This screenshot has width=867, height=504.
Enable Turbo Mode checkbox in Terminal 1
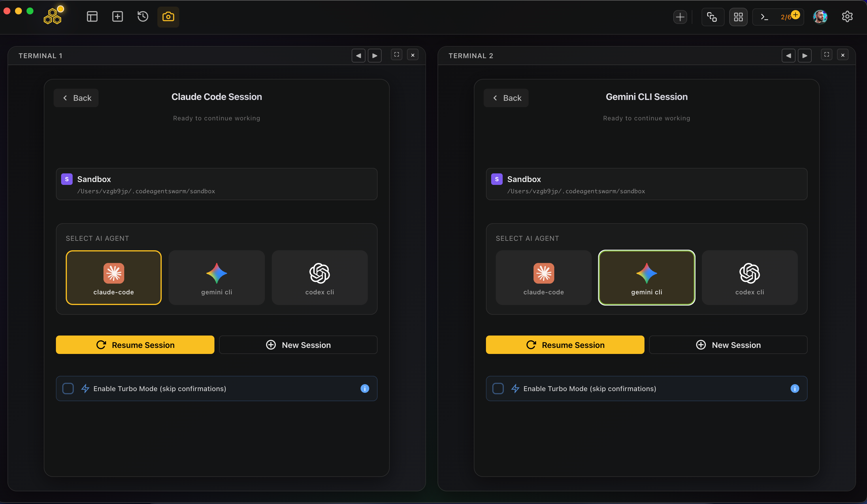(x=68, y=389)
